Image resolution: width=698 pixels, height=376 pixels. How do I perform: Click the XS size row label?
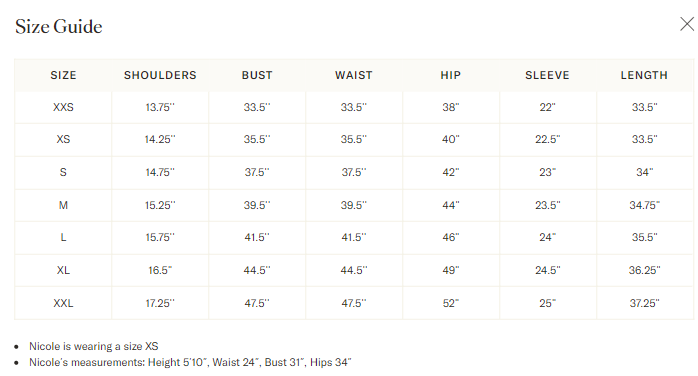click(63, 139)
